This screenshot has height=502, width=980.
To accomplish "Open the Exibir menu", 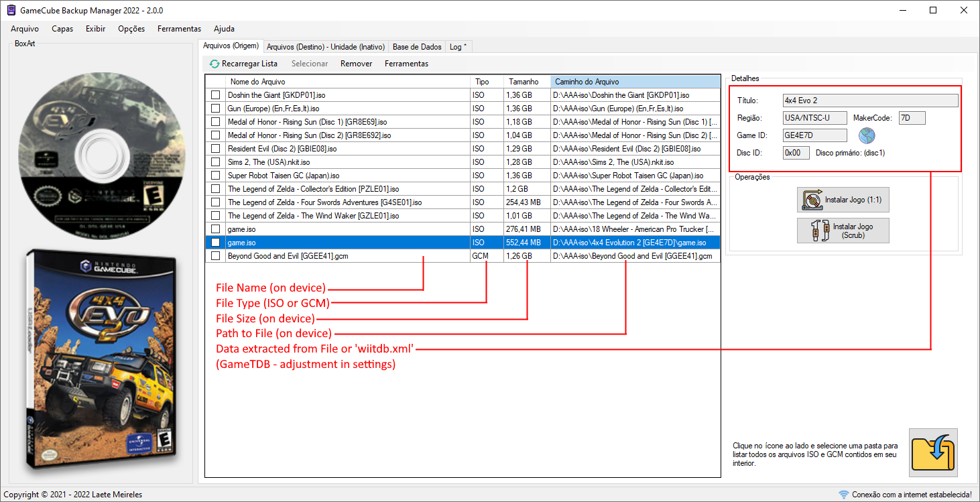I will [96, 29].
